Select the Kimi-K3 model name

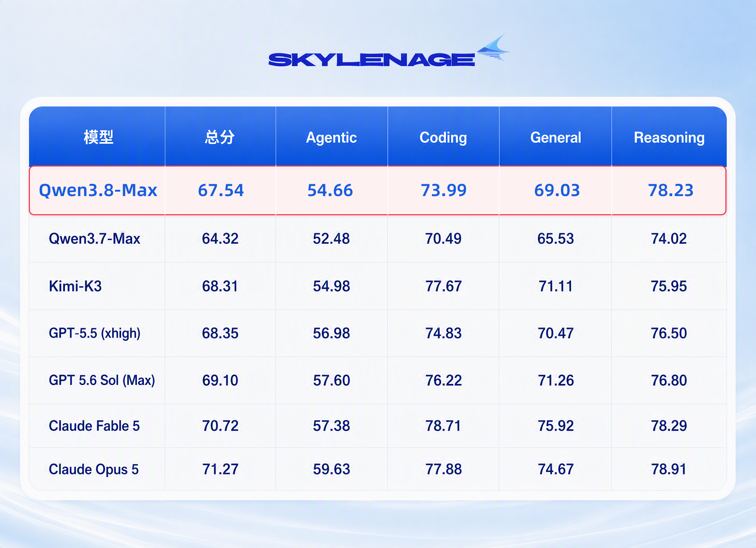coord(75,286)
